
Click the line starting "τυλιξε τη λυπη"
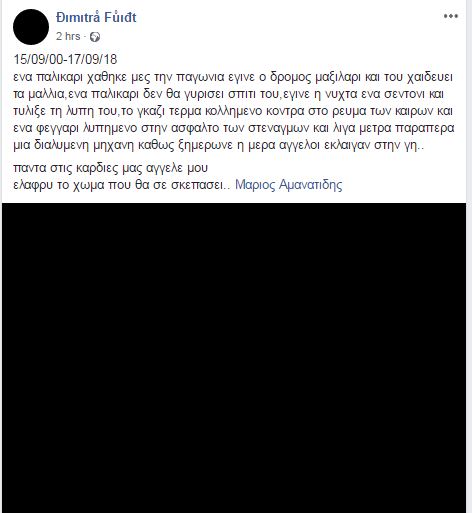(x=233, y=111)
